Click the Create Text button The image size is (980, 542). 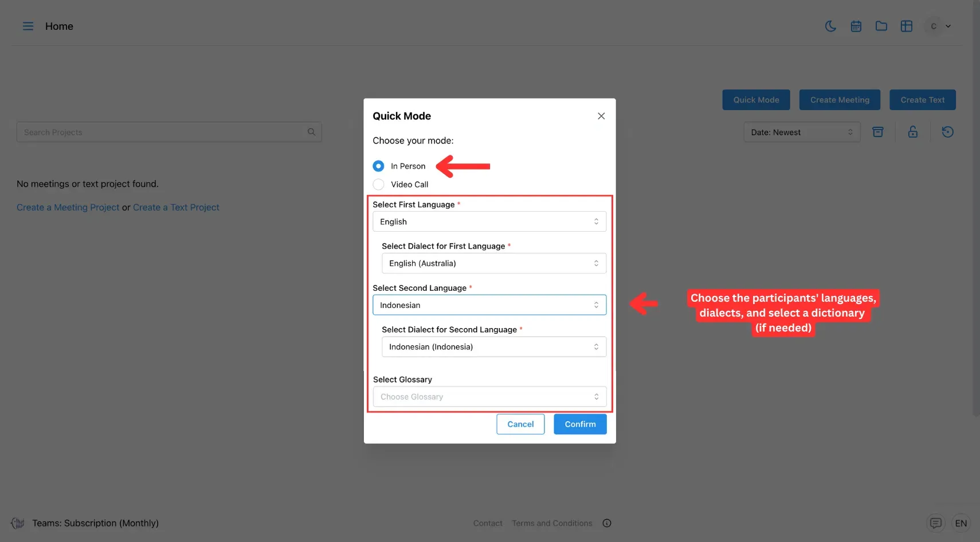pyautogui.click(x=923, y=100)
